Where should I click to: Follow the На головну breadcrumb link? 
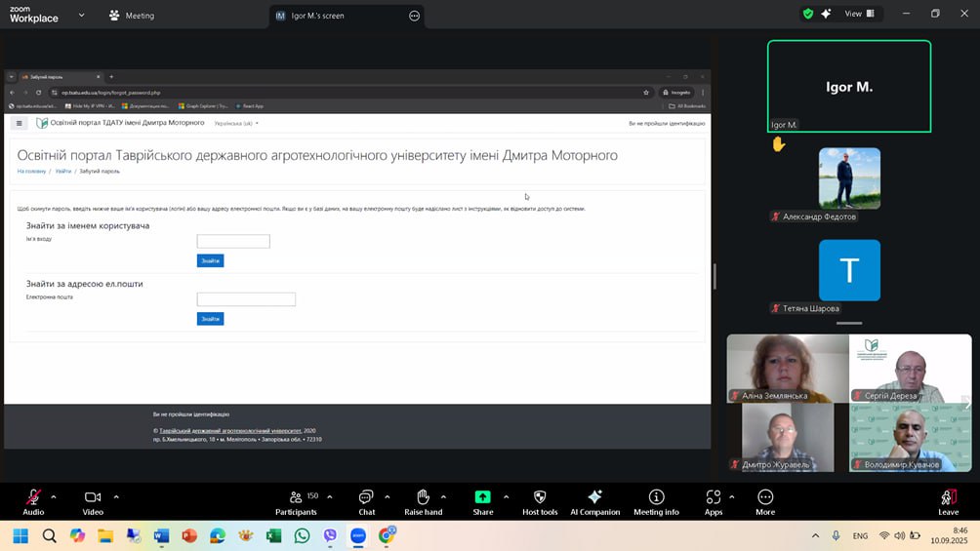pyautogui.click(x=31, y=172)
